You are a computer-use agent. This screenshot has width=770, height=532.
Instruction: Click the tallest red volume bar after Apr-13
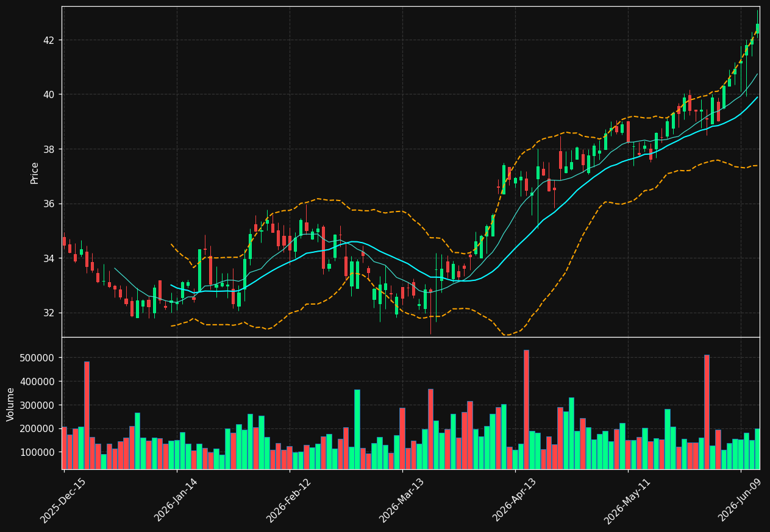click(526, 410)
